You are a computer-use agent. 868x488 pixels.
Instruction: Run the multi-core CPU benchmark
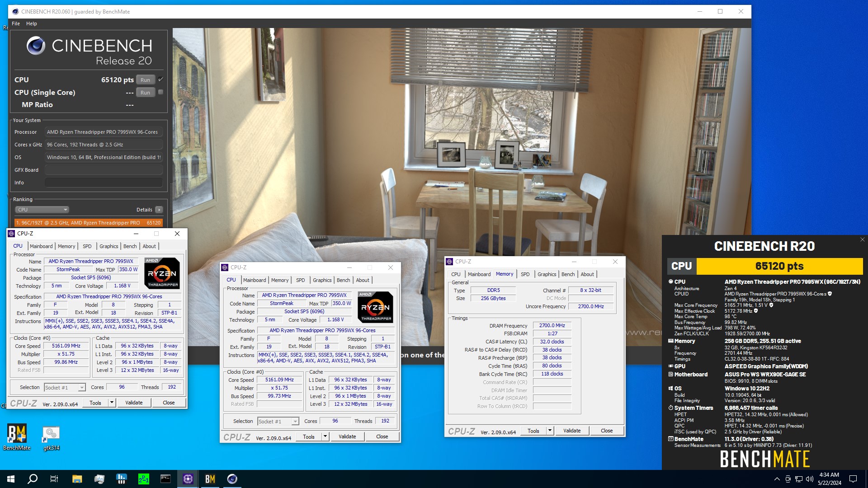coord(145,80)
